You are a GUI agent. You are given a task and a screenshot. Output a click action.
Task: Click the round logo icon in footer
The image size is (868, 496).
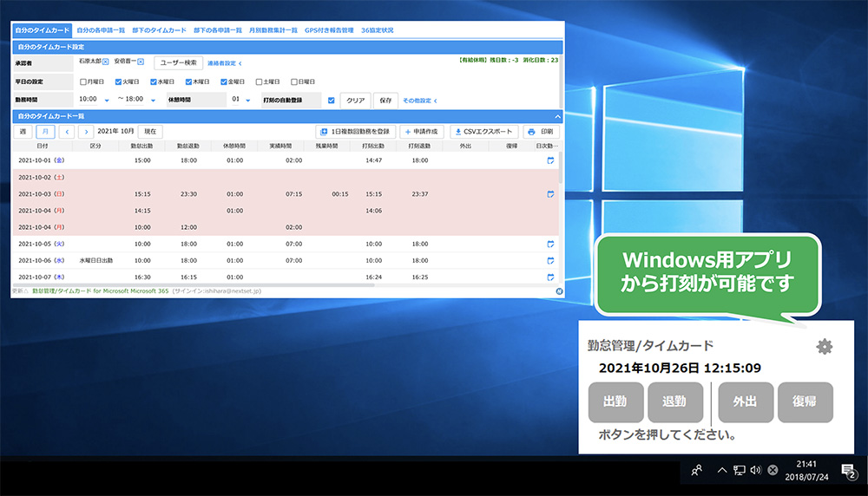coord(559,291)
